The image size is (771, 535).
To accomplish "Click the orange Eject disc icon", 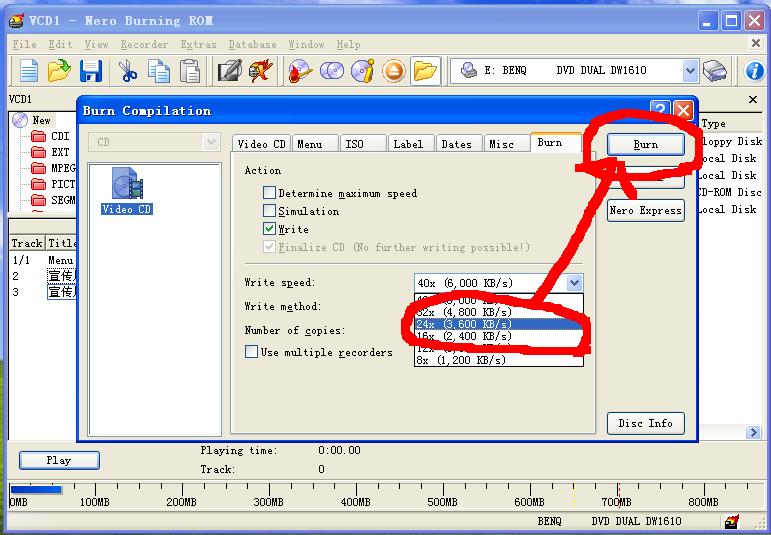I will coord(394,71).
